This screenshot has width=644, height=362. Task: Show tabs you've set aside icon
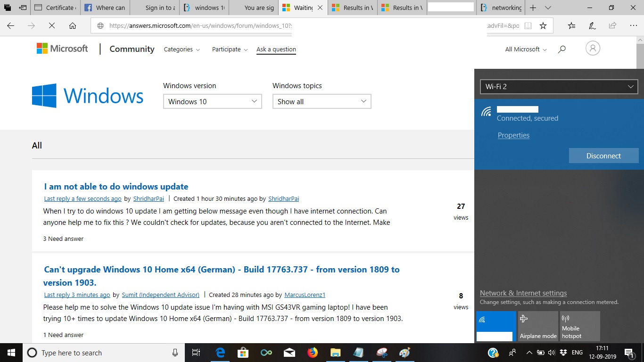click(x=8, y=8)
